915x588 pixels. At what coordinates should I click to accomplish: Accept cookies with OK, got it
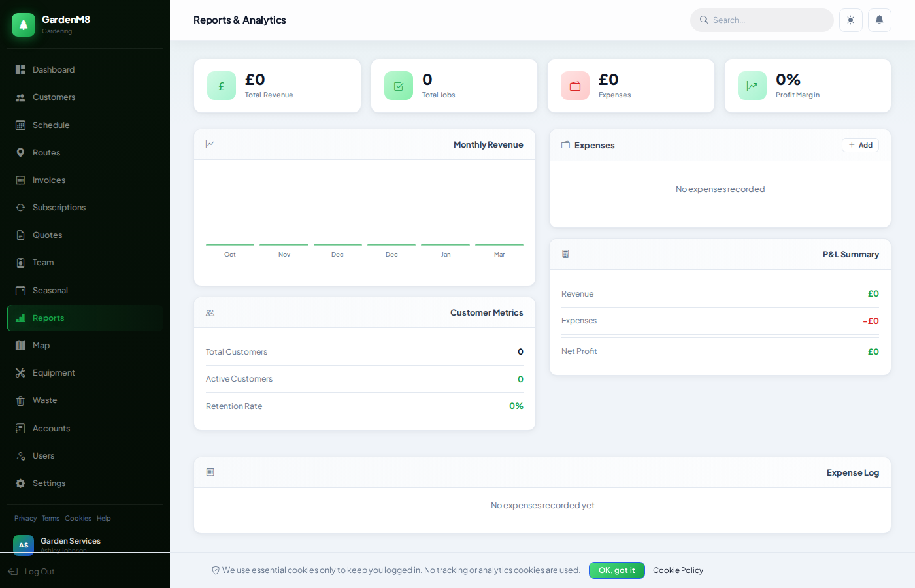(x=616, y=570)
